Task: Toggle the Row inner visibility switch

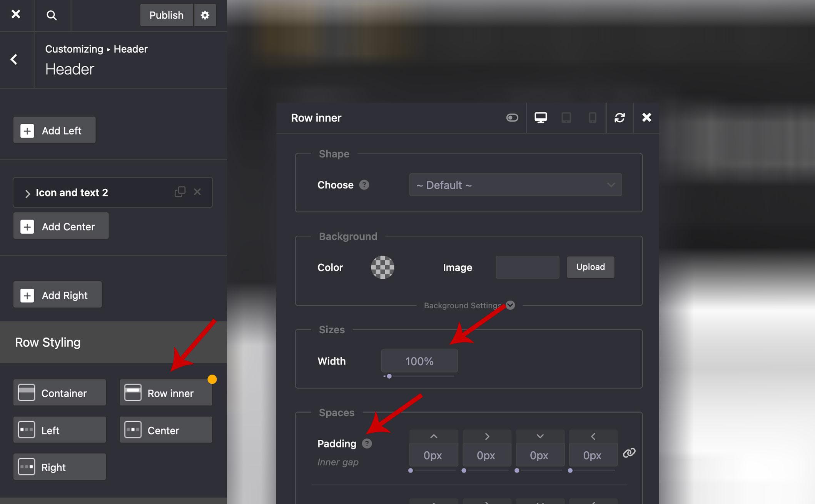Action: pyautogui.click(x=512, y=118)
